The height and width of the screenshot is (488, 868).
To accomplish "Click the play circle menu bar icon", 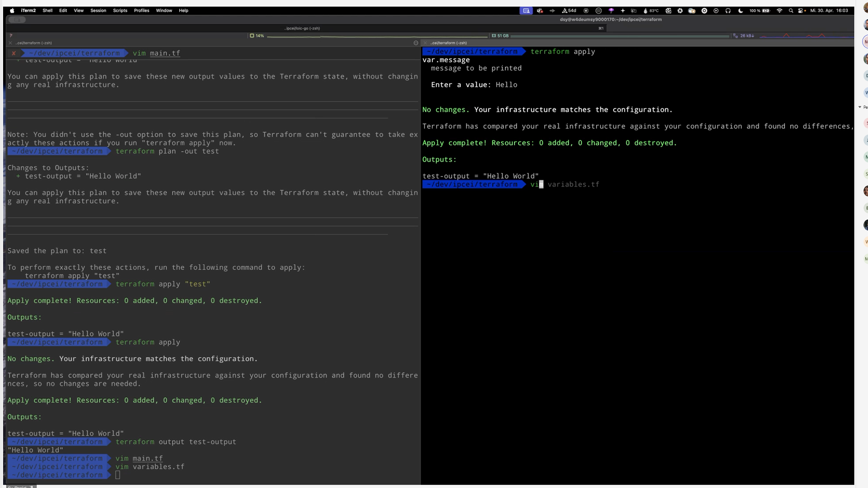I will [x=716, y=11].
